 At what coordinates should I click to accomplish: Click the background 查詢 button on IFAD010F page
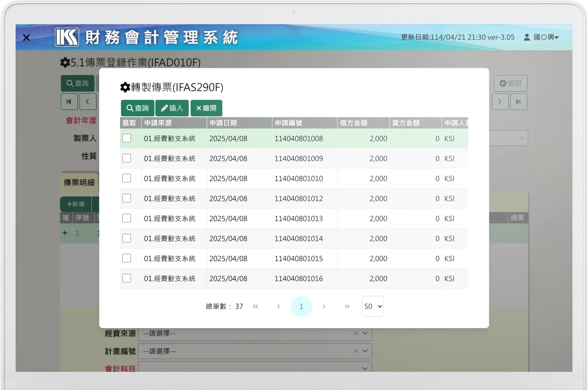click(x=78, y=83)
